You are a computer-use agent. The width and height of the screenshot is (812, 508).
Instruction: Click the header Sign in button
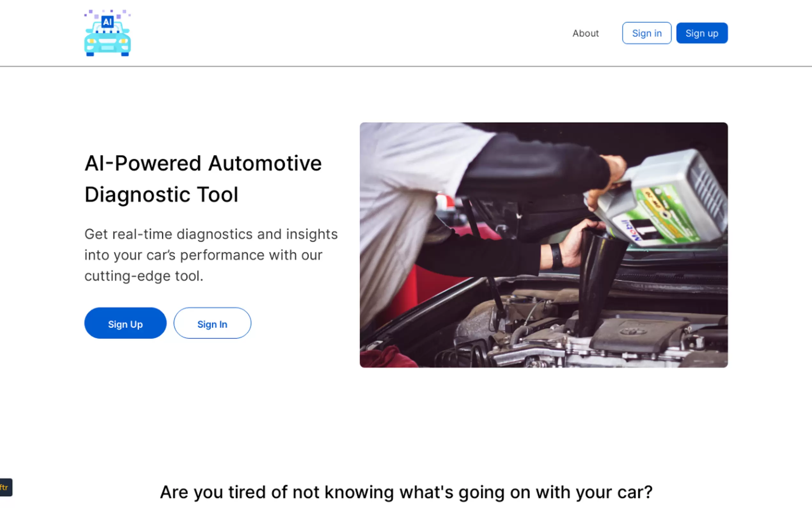[646, 33]
